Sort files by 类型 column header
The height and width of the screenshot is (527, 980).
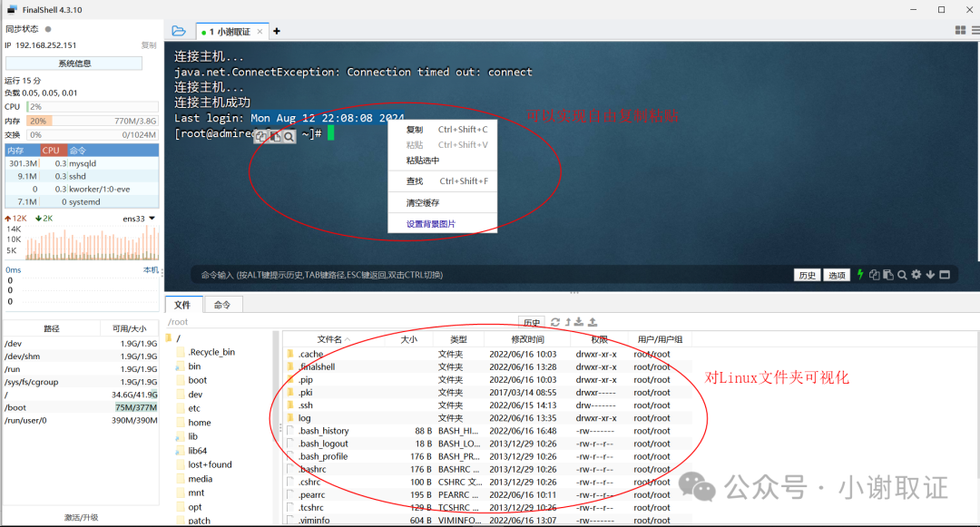(459, 339)
